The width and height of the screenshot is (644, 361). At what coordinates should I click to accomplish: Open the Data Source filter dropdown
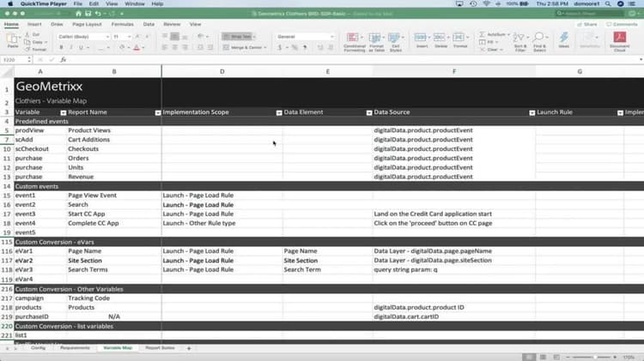tap(532, 113)
